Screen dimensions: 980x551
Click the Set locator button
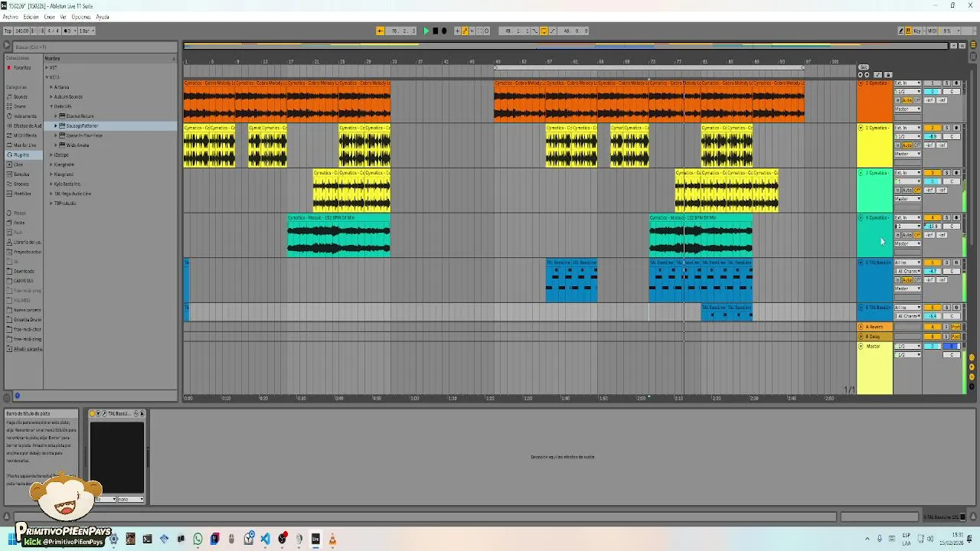864,67
